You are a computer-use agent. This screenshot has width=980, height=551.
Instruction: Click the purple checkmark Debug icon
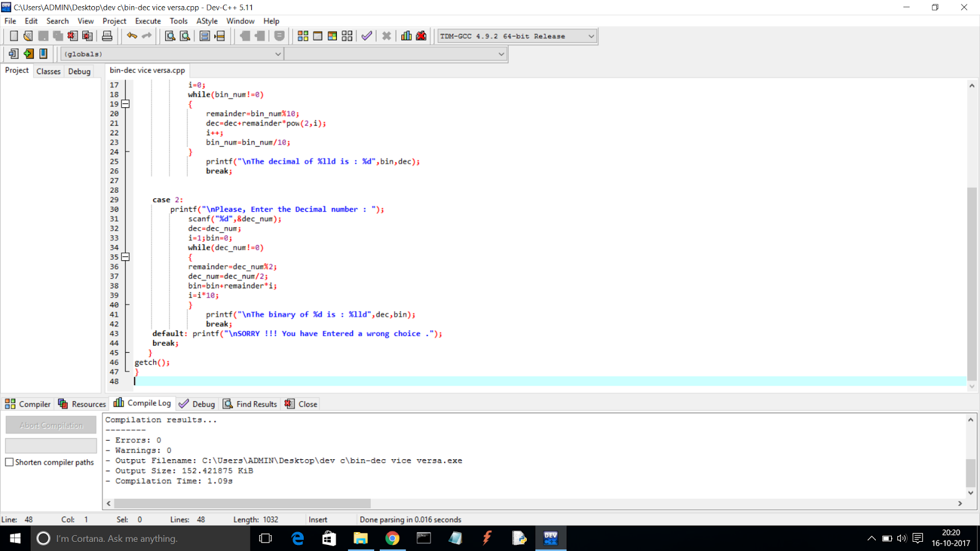366,36
